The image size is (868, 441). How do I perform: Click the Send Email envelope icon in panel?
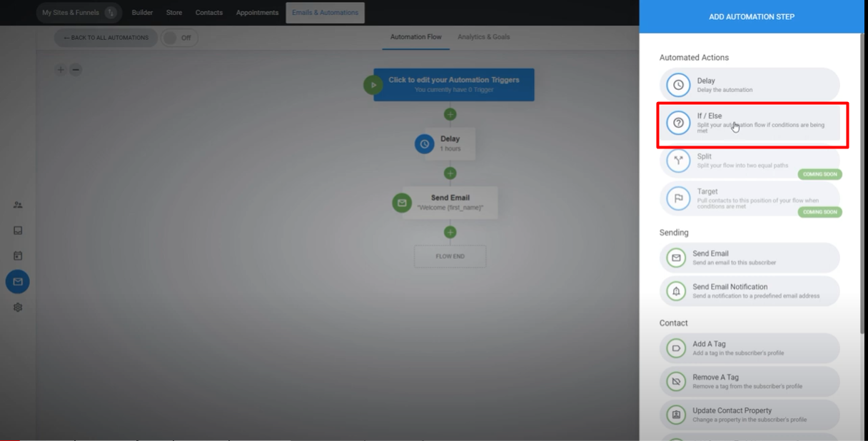point(675,258)
